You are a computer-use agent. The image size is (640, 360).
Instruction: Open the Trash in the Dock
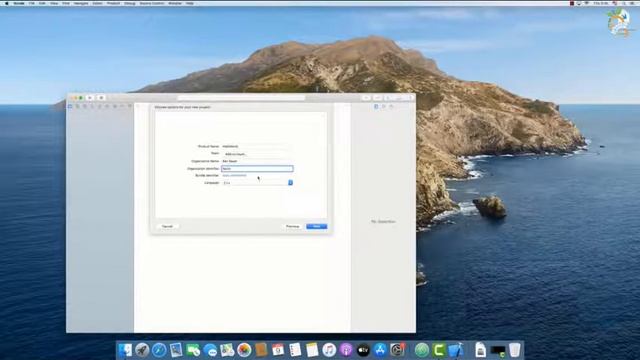coord(515,350)
